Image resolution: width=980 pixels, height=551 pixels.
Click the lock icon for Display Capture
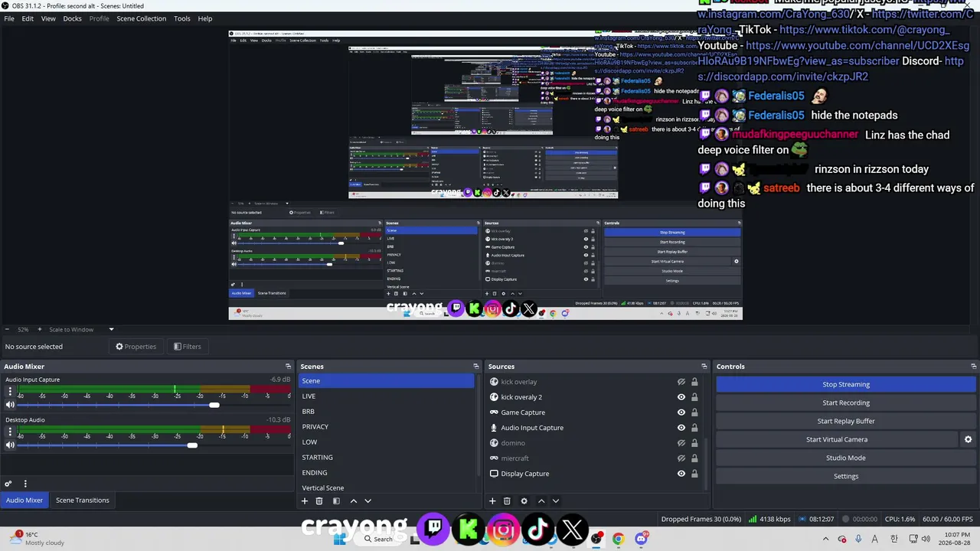point(694,474)
